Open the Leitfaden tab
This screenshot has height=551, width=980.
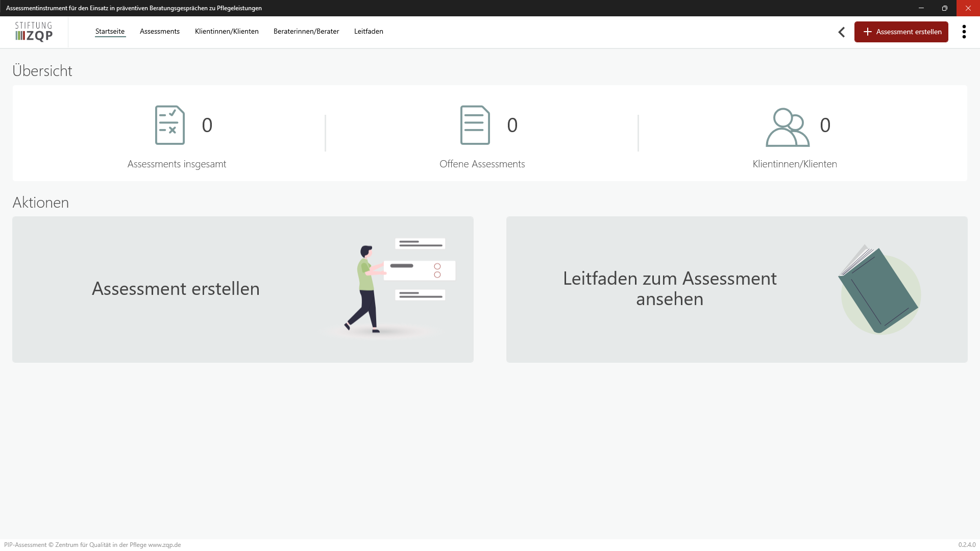pyautogui.click(x=369, y=32)
